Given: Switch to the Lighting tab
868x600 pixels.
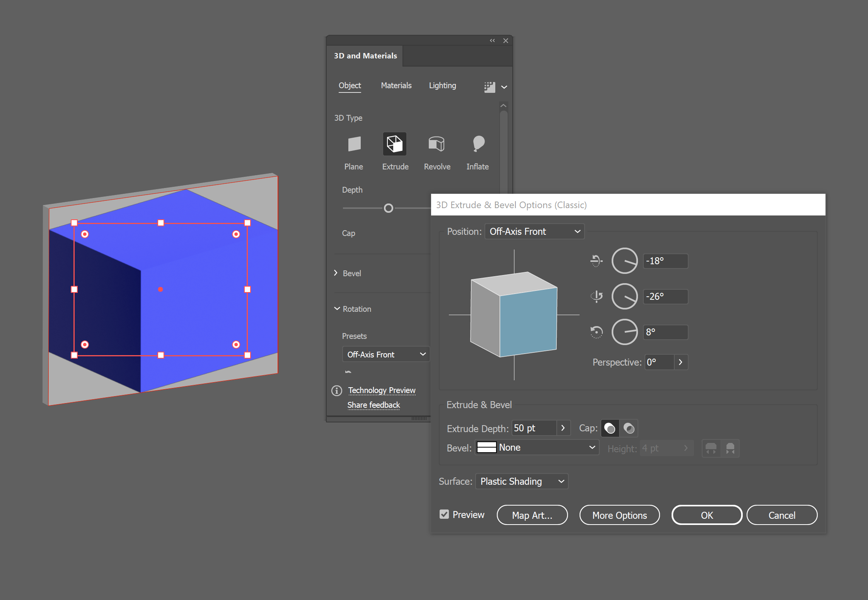Looking at the screenshot, I should tap(442, 85).
